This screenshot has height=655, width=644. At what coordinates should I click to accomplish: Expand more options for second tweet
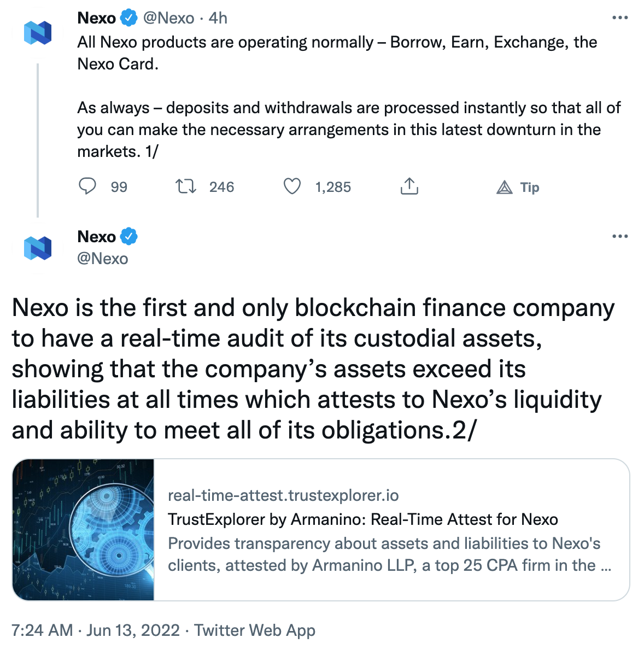620,237
